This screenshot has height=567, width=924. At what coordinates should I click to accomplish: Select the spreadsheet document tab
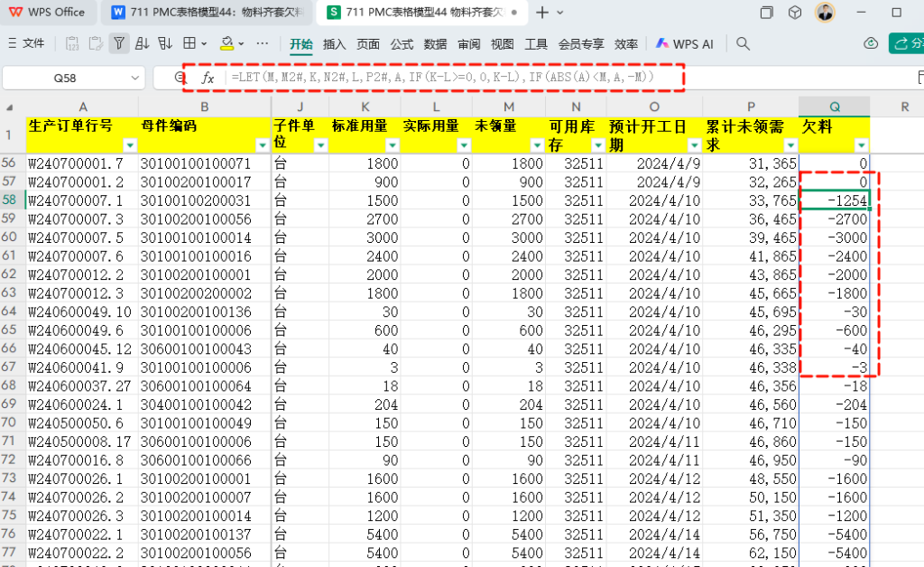point(421,13)
